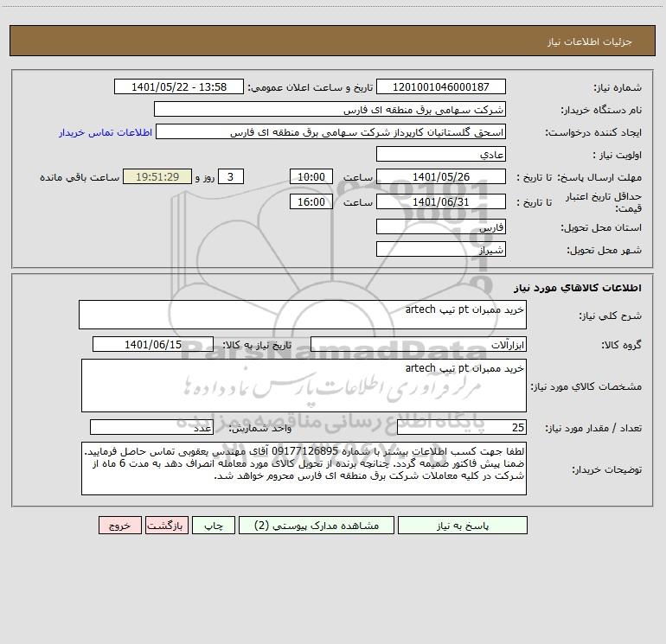Click section title اطلاعات کالاهای مورد نیاز
666x644 pixels.
click(578, 288)
